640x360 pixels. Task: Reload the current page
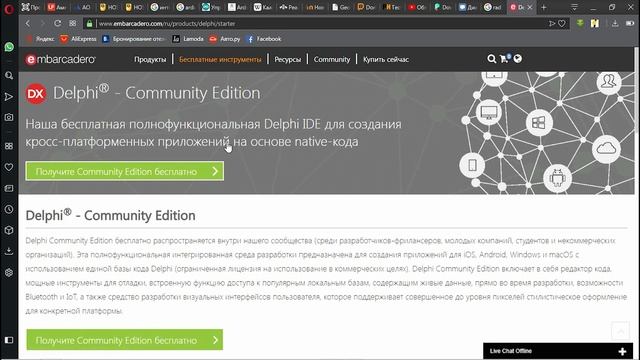pos(58,24)
